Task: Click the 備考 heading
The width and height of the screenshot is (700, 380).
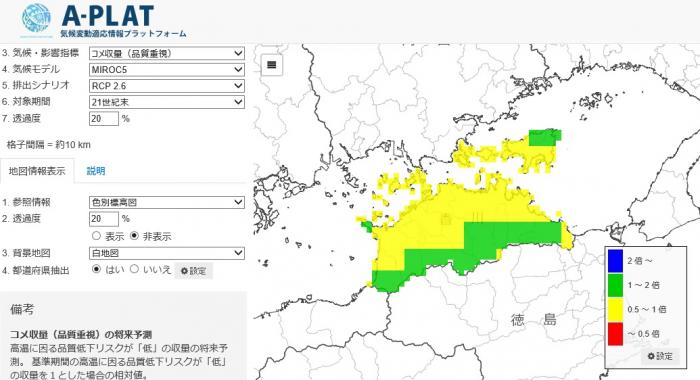Action: tap(22, 309)
